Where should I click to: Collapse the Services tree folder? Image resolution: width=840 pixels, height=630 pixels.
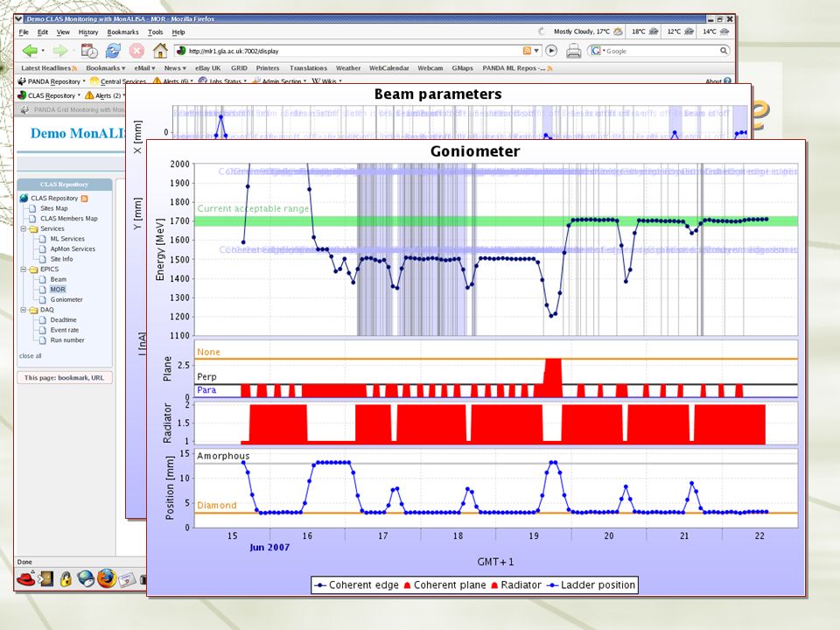pyautogui.click(x=24, y=228)
